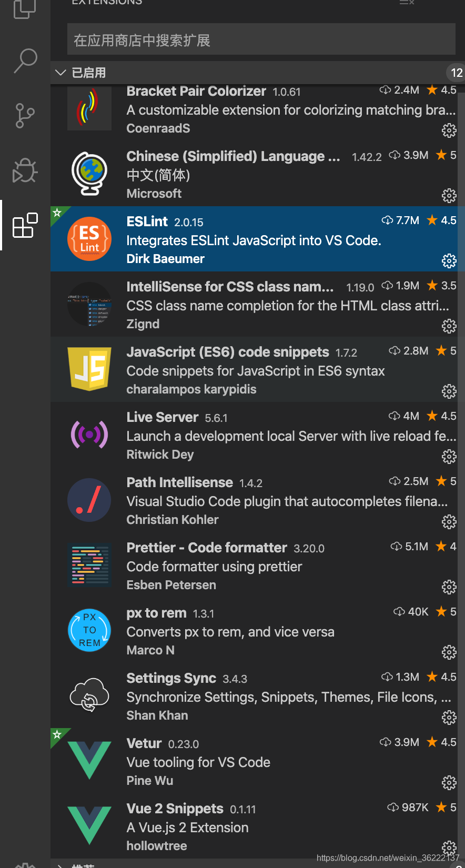
Task: Click description 'Converts px to rem, and vice versa'
Action: 230,632
